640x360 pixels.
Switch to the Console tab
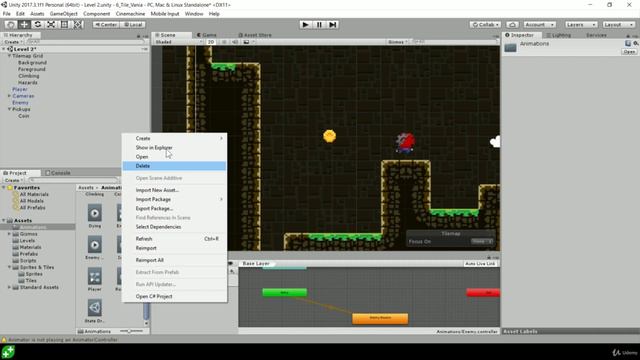[x=58, y=173]
